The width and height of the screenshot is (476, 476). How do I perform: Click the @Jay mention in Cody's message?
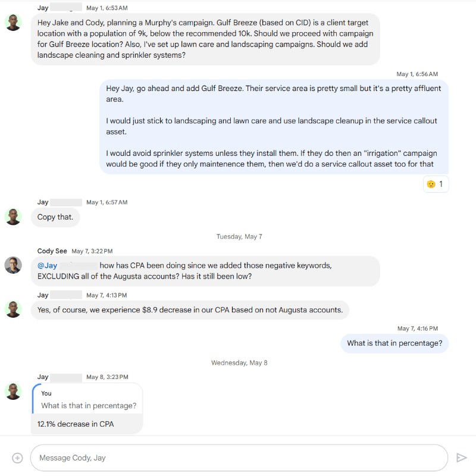click(48, 265)
